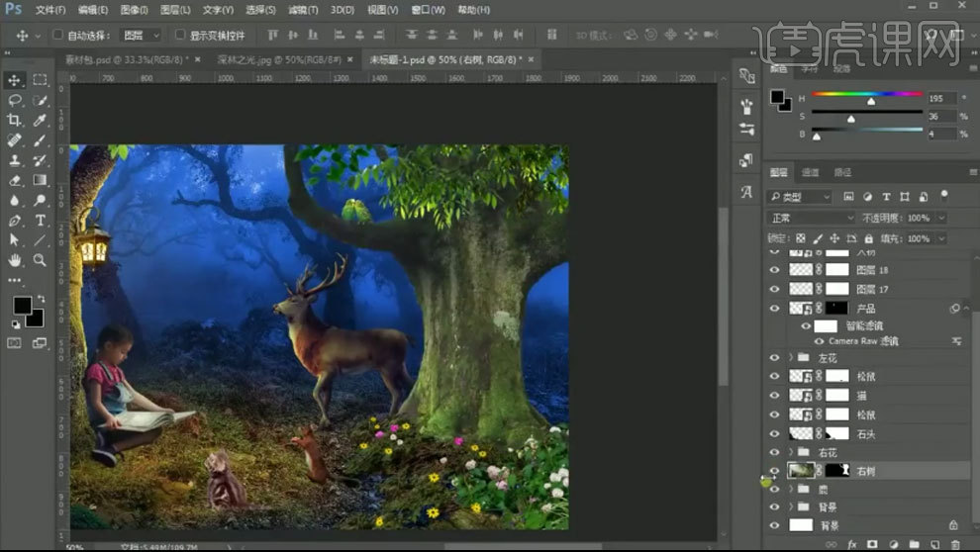This screenshot has height=552, width=980.
Task: Select the Quick Selection tool
Action: 40,100
